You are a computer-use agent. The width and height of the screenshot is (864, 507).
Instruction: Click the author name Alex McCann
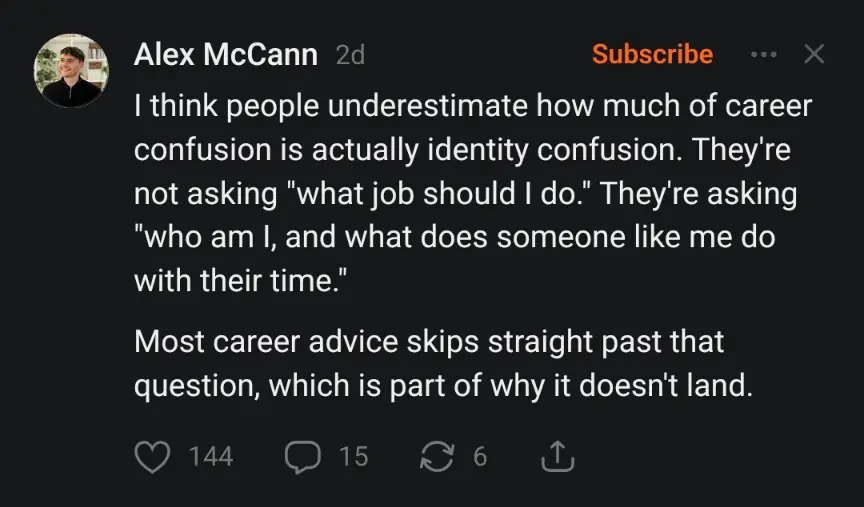click(225, 55)
